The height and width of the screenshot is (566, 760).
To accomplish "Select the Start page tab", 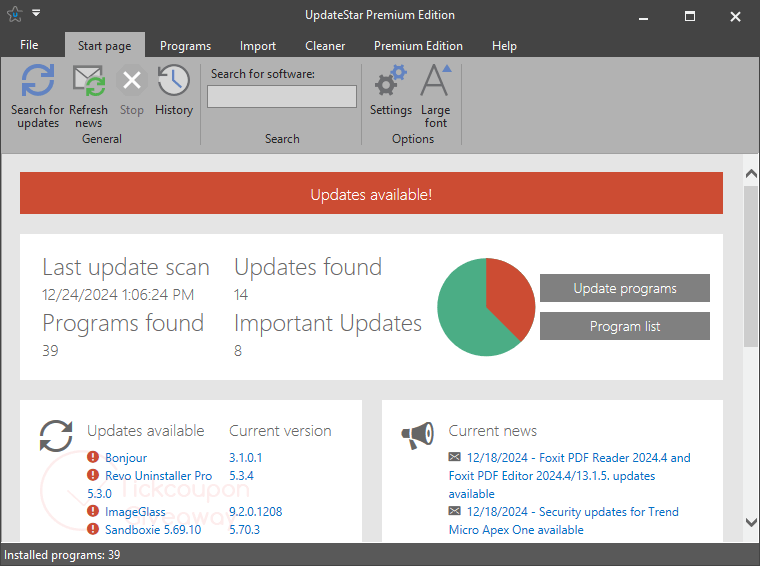I will tap(105, 46).
